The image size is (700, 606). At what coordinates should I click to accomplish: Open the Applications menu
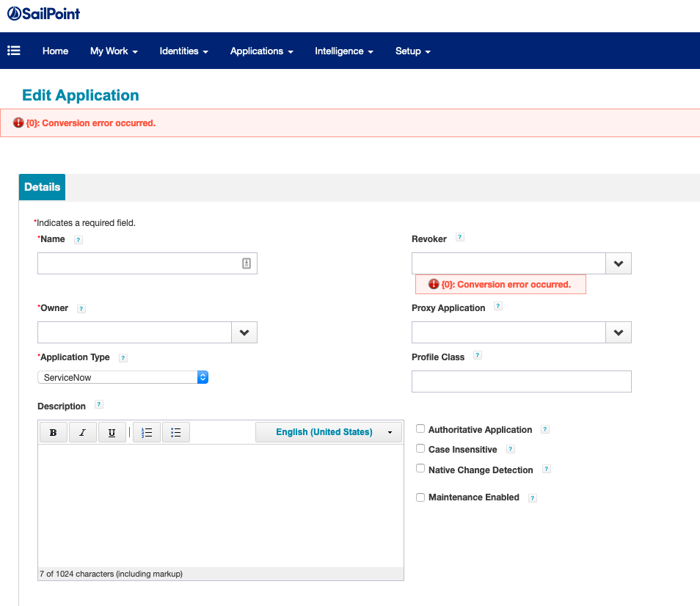click(261, 51)
